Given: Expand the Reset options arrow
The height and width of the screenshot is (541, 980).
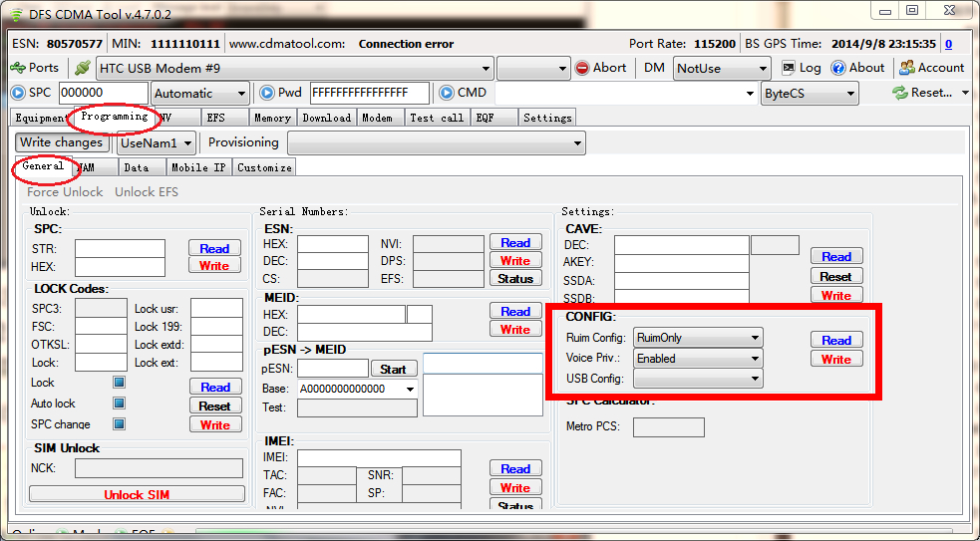Looking at the screenshot, I should tap(965, 93).
